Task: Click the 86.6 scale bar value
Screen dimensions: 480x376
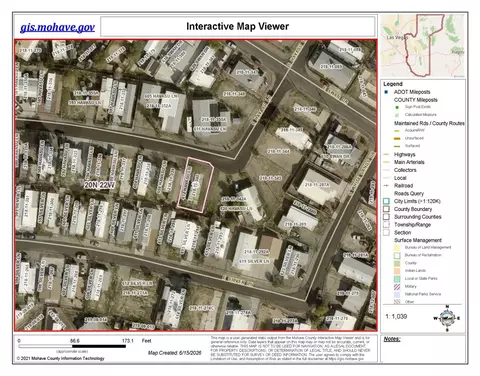Action: (75, 341)
